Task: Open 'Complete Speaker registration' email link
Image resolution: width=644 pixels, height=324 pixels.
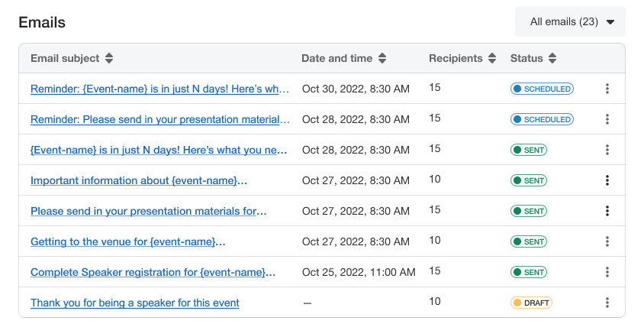Action: coord(153,272)
